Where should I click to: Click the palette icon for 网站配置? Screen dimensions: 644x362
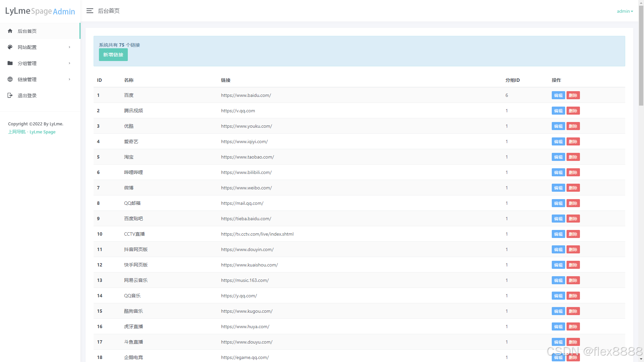[10, 47]
